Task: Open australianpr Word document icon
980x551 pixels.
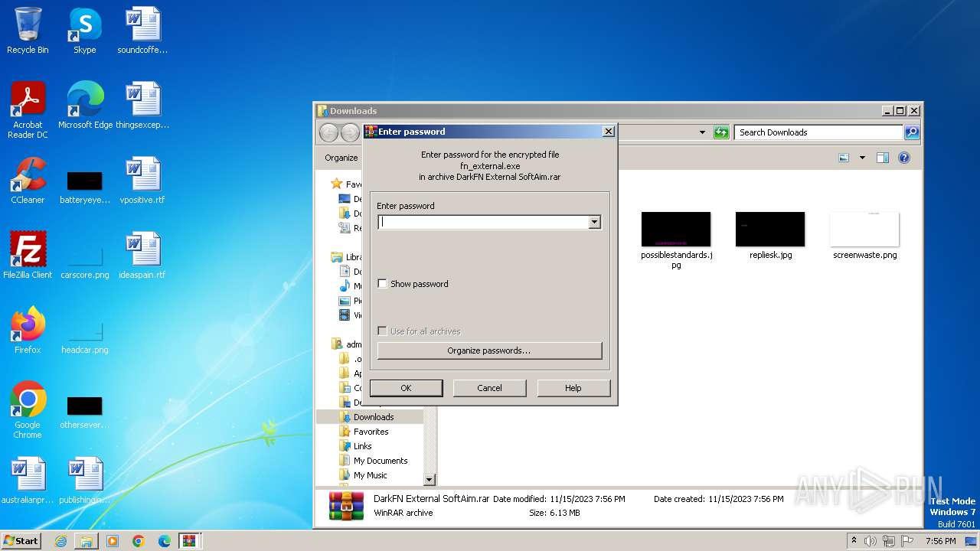Action: coord(28,481)
